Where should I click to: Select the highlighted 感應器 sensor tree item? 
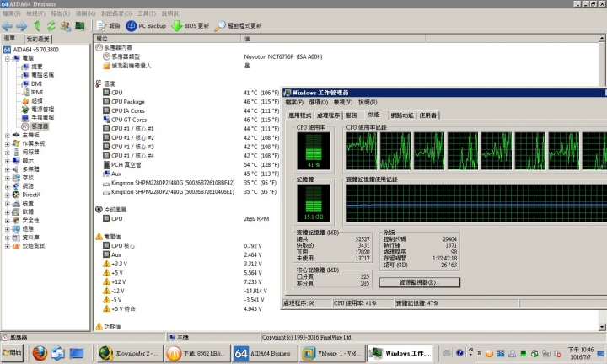click(40, 126)
